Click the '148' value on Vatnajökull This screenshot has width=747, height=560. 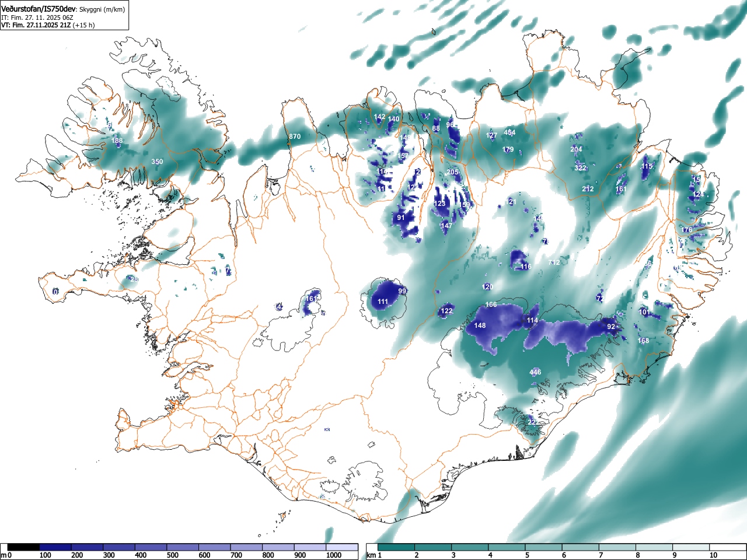[x=480, y=325]
